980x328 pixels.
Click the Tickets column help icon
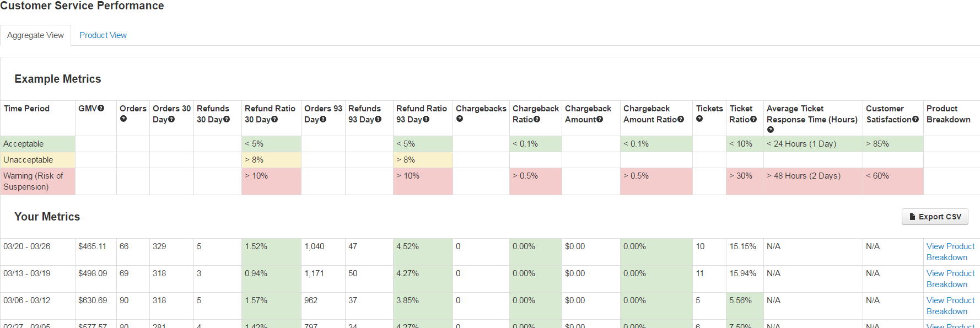[x=699, y=119]
